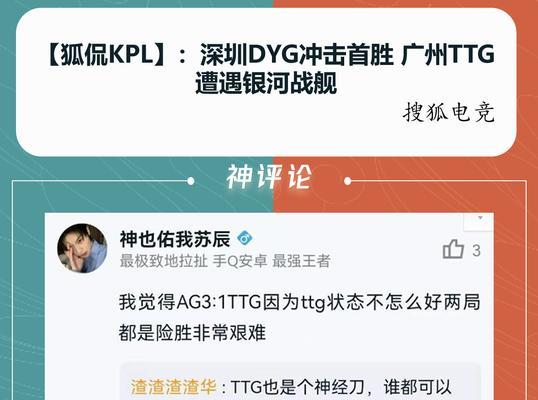This screenshot has height=400, width=538.
Task: Click the blue male gender badge
Action: pos(245,238)
